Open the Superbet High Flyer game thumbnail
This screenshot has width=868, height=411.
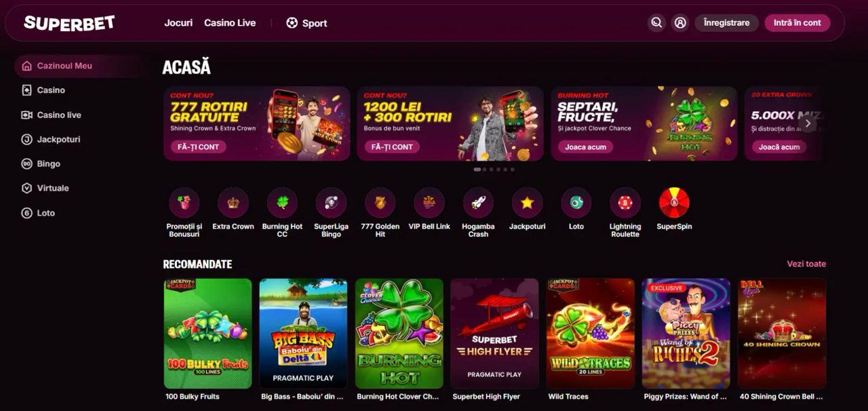click(x=495, y=334)
